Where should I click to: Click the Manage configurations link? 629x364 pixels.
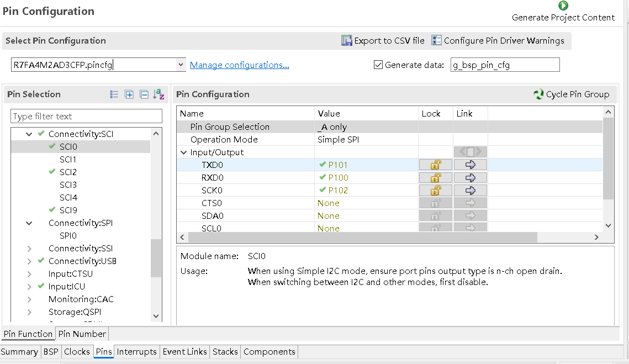240,65
